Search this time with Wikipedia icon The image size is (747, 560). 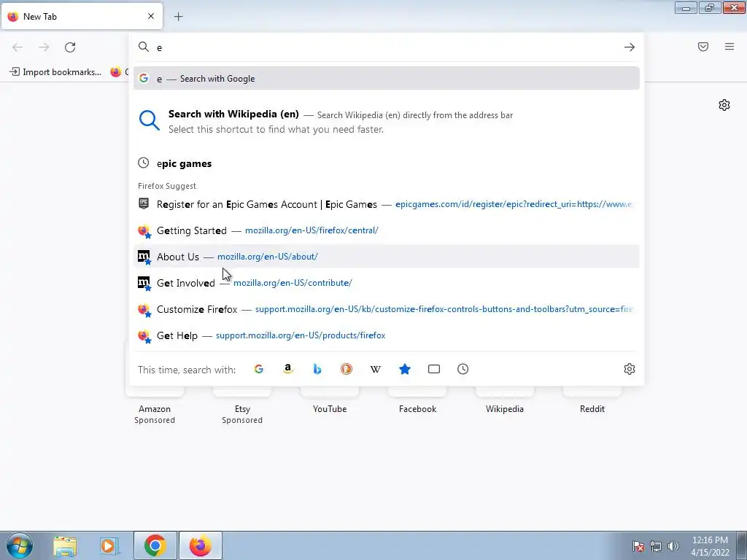click(376, 369)
